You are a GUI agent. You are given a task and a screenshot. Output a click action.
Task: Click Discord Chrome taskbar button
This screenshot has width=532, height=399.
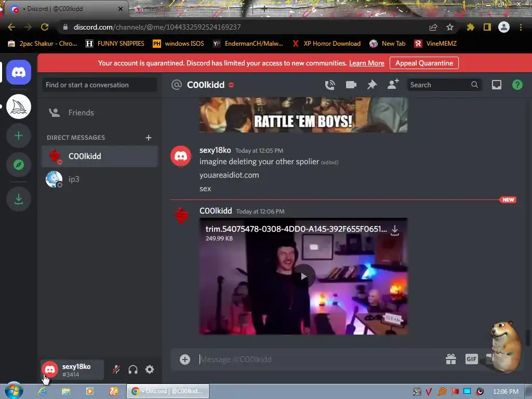tap(168, 391)
